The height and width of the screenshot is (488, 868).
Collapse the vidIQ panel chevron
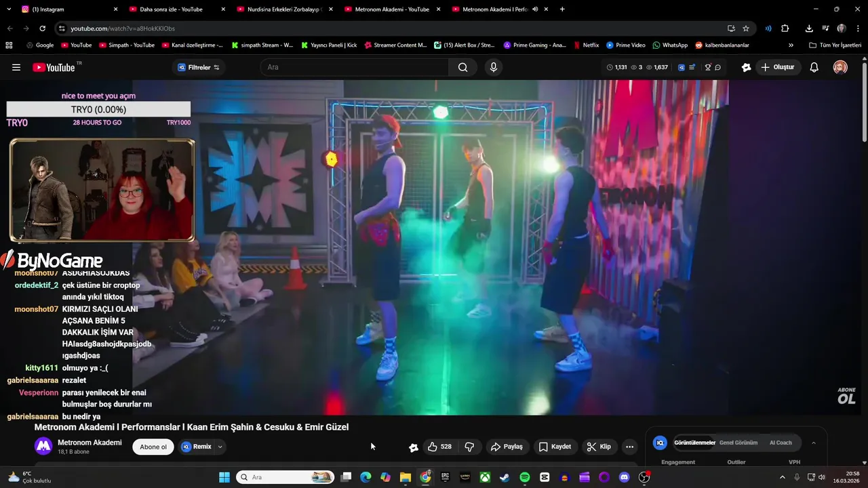coord(814,443)
